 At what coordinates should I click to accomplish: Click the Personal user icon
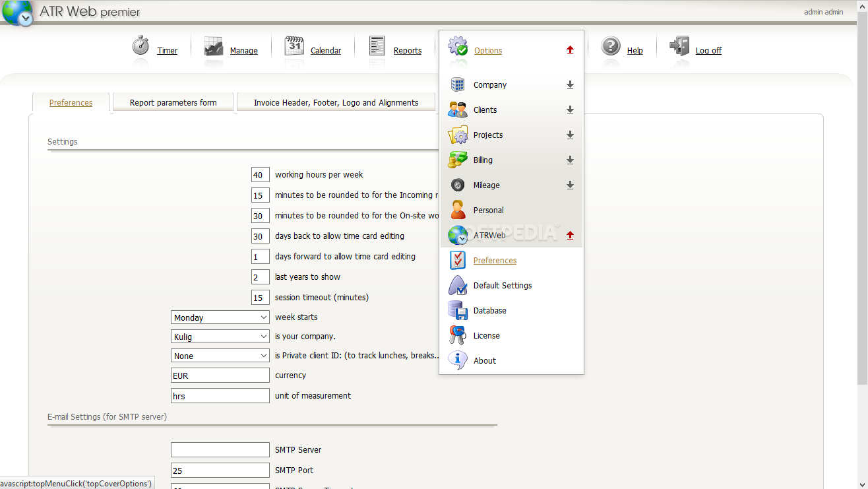click(458, 210)
